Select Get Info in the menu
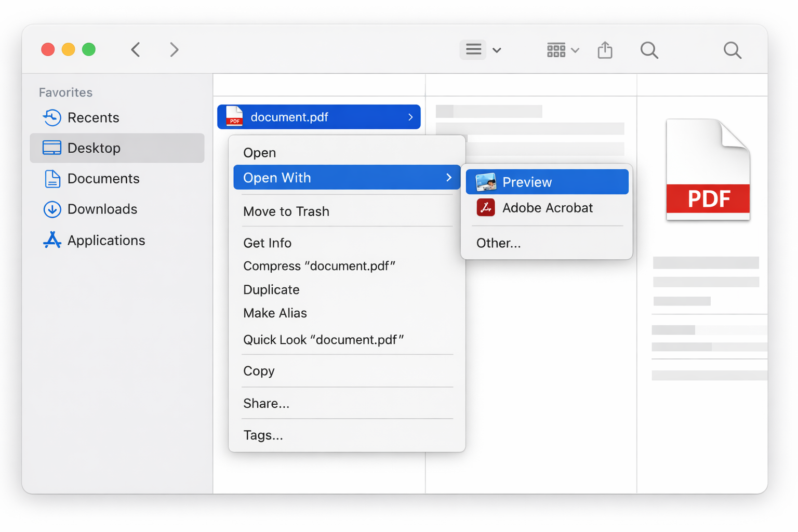The width and height of the screenshot is (798, 532). click(x=347, y=243)
